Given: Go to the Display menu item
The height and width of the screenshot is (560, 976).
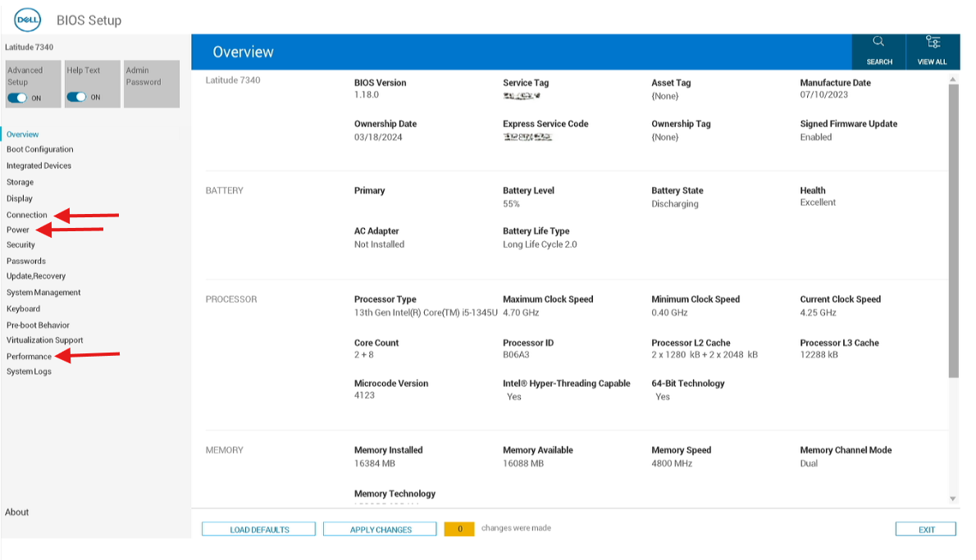Looking at the screenshot, I should pos(20,198).
